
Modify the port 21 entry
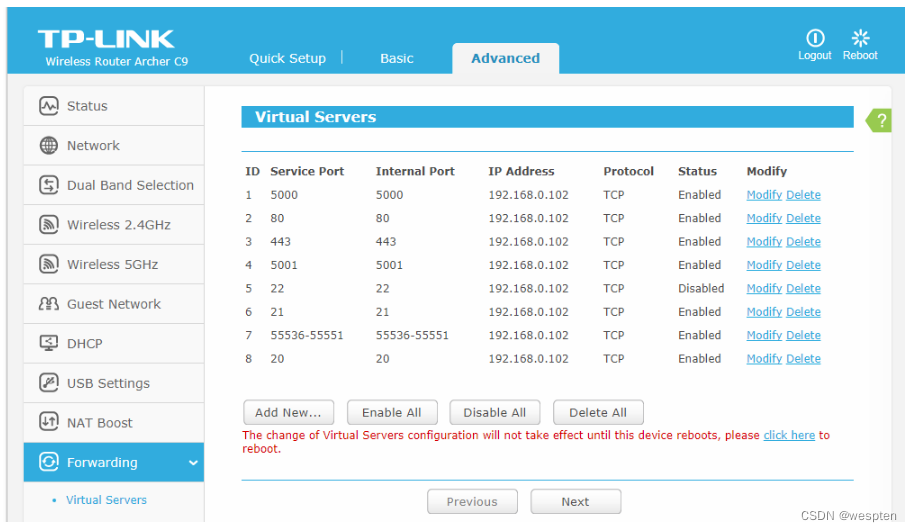click(x=764, y=312)
